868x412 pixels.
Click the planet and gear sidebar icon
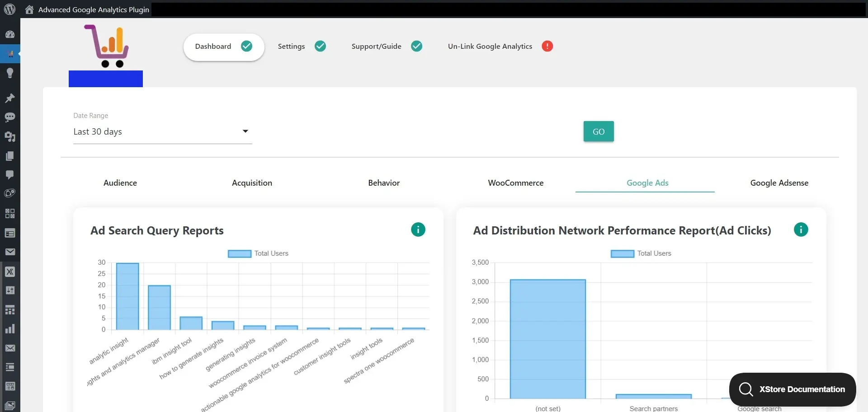(x=10, y=193)
